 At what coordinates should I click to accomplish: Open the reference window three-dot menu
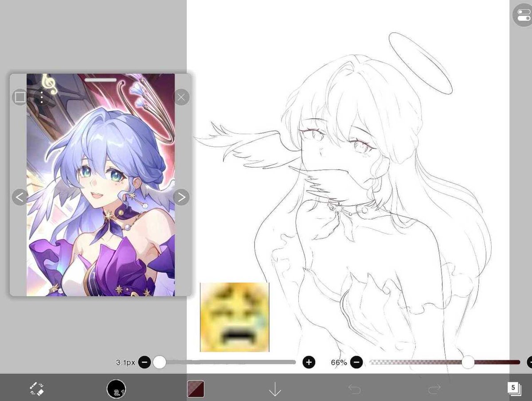click(x=41, y=97)
